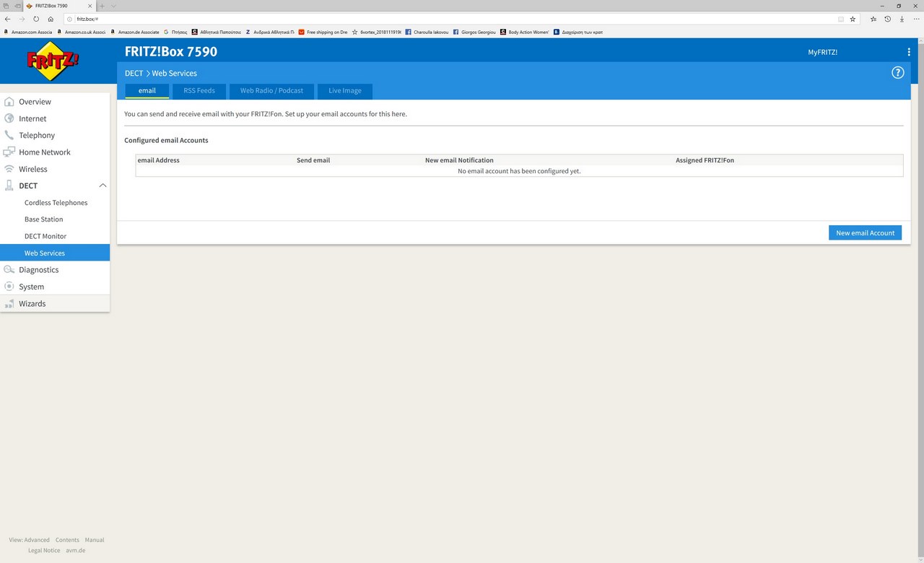Open browser downloads icon
The width and height of the screenshot is (924, 563).
point(902,19)
